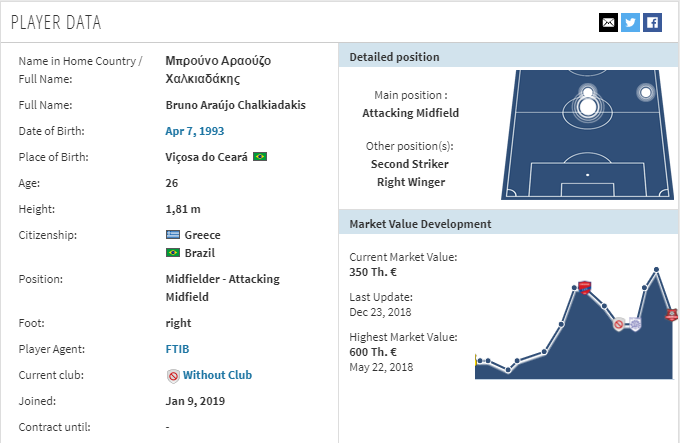
Task: Share the page on Twitter
Action: (630, 23)
